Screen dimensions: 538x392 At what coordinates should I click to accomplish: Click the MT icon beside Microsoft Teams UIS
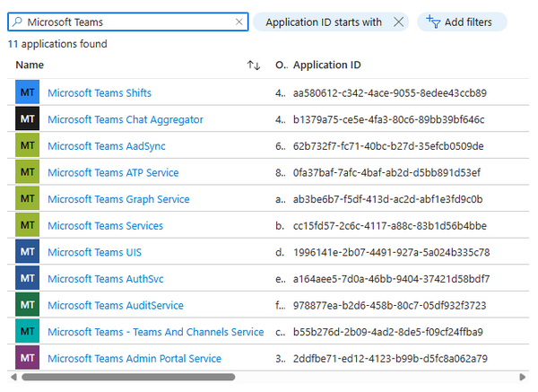pos(28,251)
